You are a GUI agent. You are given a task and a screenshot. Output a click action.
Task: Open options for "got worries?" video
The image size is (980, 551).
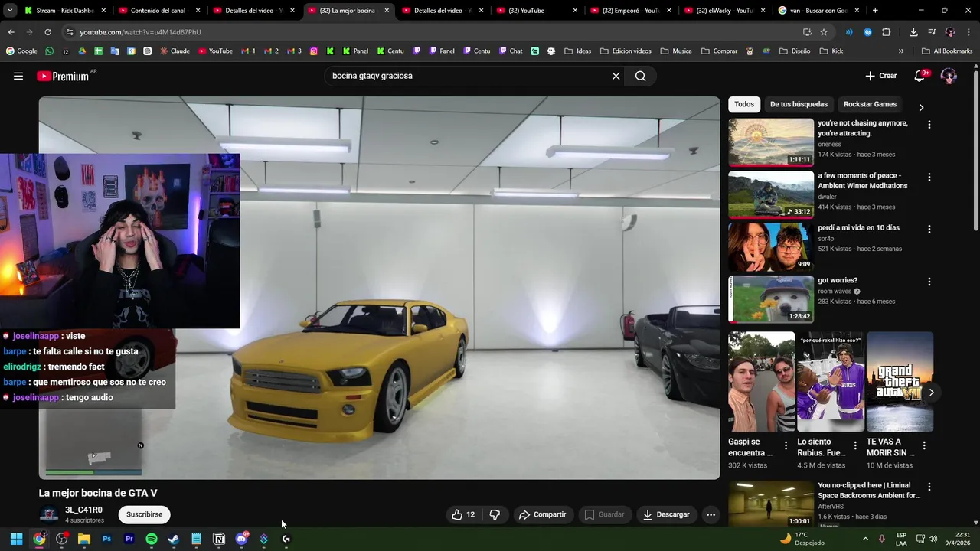[929, 282]
